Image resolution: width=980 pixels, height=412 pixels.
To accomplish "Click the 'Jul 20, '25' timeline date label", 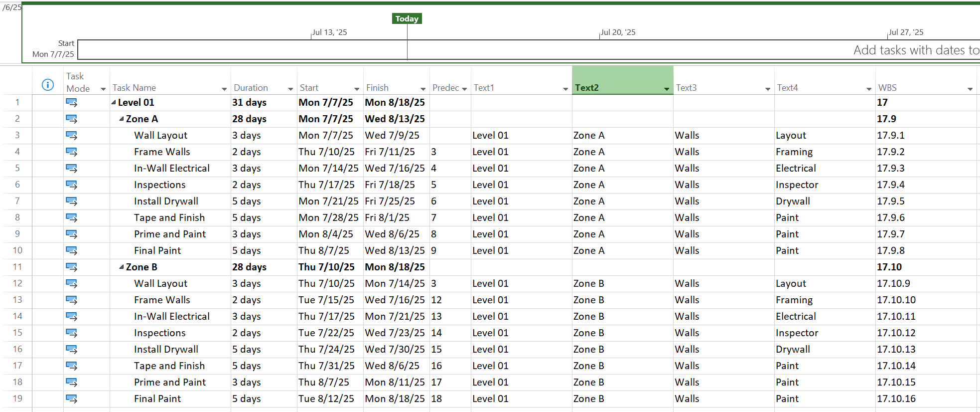I will pyautogui.click(x=618, y=32).
